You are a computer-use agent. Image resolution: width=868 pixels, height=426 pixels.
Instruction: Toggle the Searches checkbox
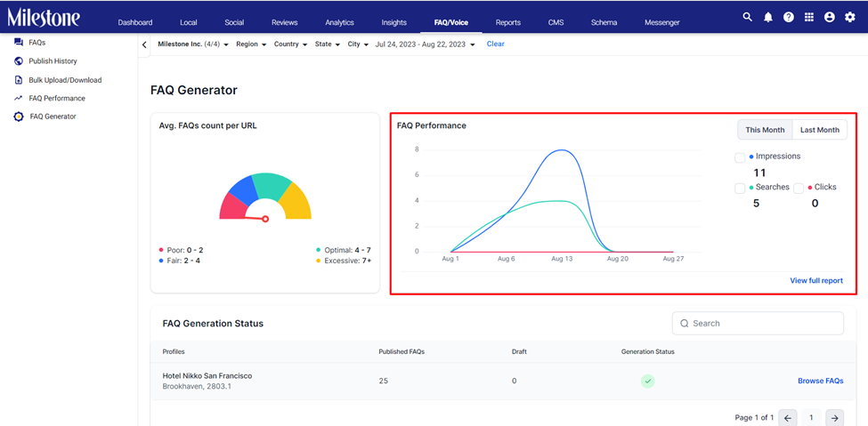[740, 189]
